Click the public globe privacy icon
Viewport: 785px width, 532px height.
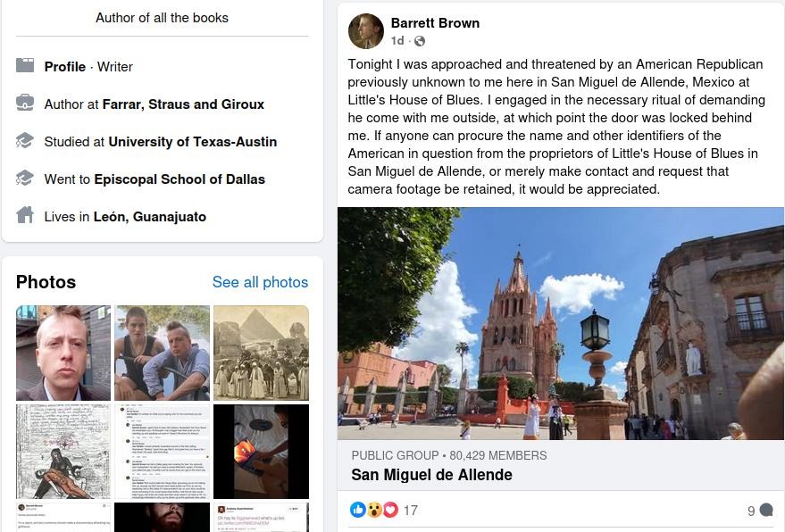(x=420, y=41)
